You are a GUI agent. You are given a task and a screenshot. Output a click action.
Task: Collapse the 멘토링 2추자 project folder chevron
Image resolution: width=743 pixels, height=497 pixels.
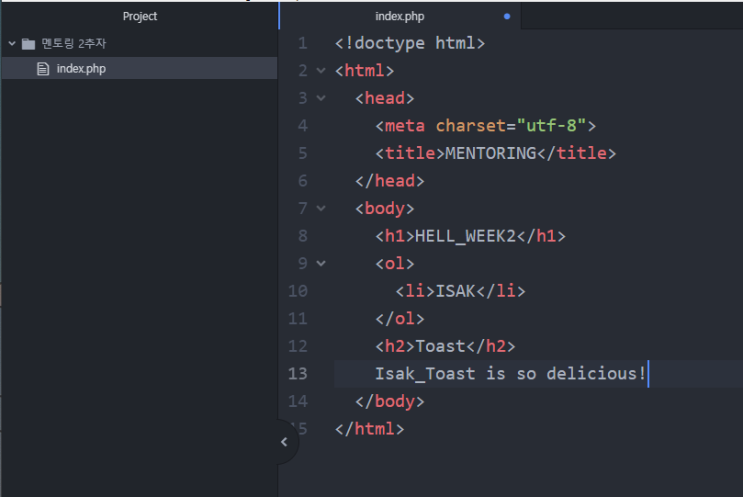tap(12, 44)
